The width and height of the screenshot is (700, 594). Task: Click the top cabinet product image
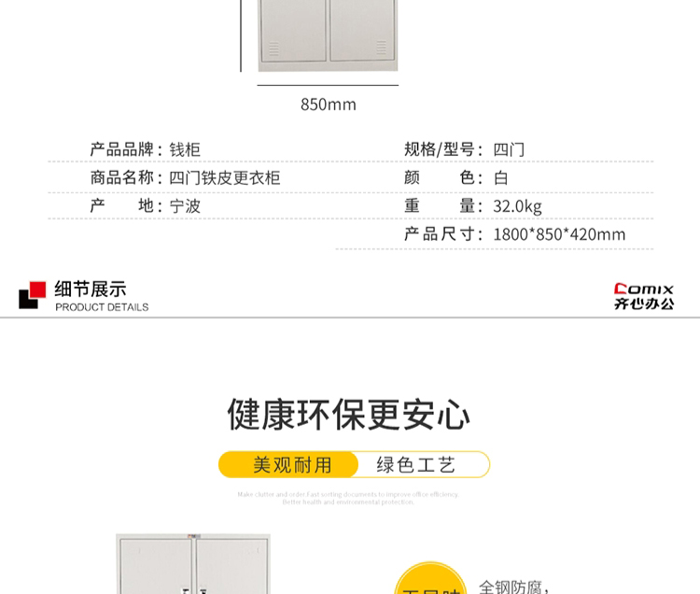328,34
